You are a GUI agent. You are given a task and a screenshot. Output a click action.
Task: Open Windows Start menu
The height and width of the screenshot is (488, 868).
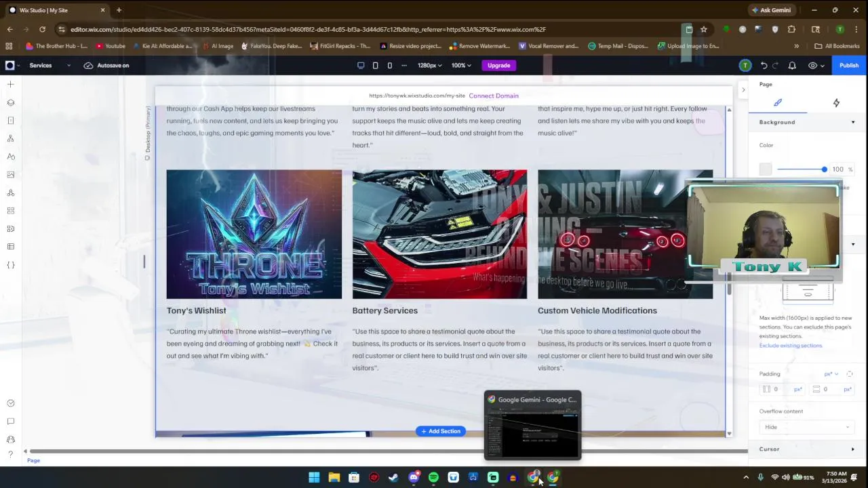coord(314,477)
